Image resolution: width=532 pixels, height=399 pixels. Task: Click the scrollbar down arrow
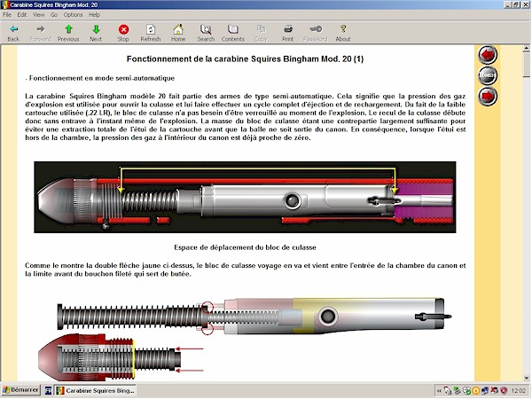tap(526, 378)
